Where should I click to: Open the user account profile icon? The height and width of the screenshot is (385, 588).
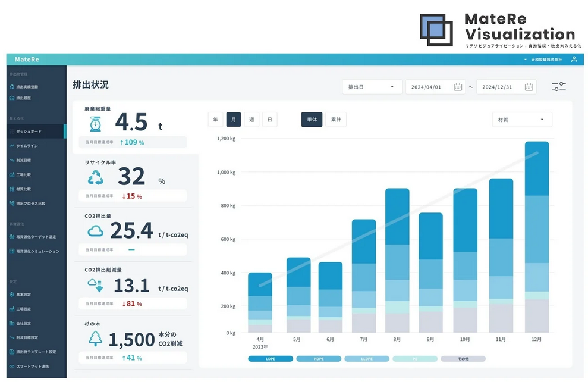coord(574,60)
